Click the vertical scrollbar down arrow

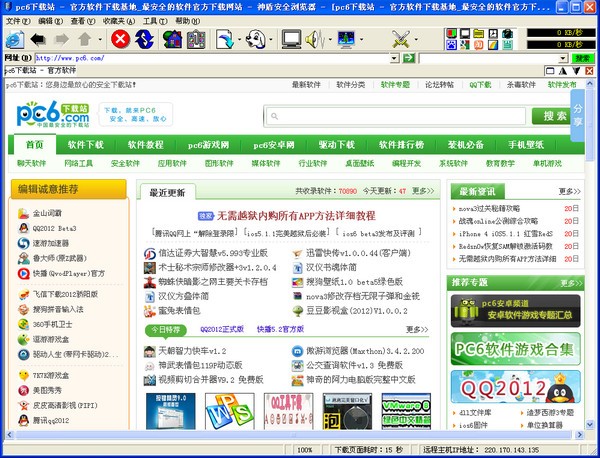tap(590, 424)
